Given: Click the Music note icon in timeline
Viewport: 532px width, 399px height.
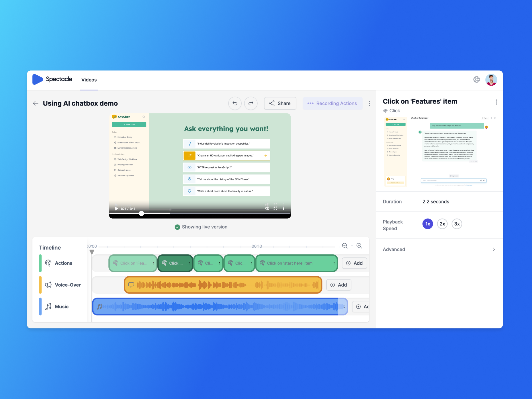Looking at the screenshot, I should (50, 306).
